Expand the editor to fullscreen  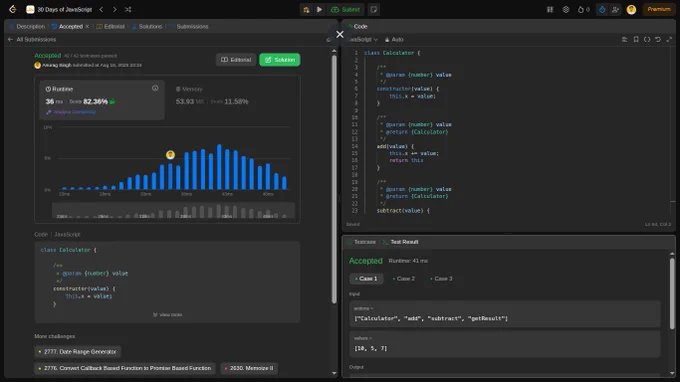[669, 39]
